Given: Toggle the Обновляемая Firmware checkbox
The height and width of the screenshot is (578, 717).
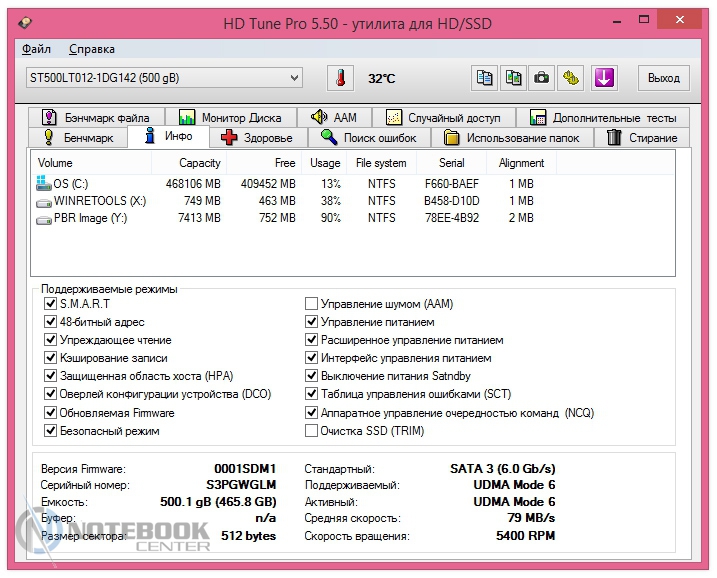Looking at the screenshot, I should (x=50, y=412).
